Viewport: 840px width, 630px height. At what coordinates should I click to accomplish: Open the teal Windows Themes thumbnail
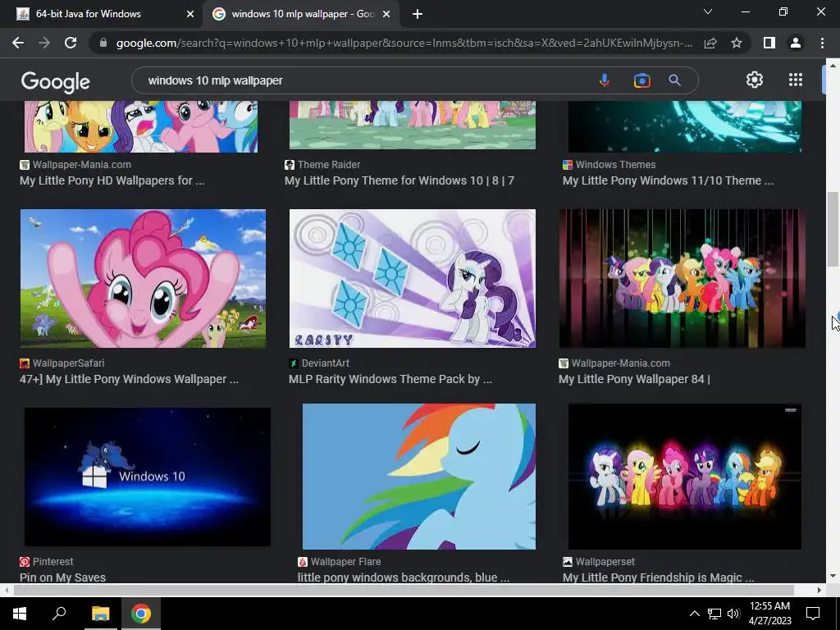tap(685, 126)
